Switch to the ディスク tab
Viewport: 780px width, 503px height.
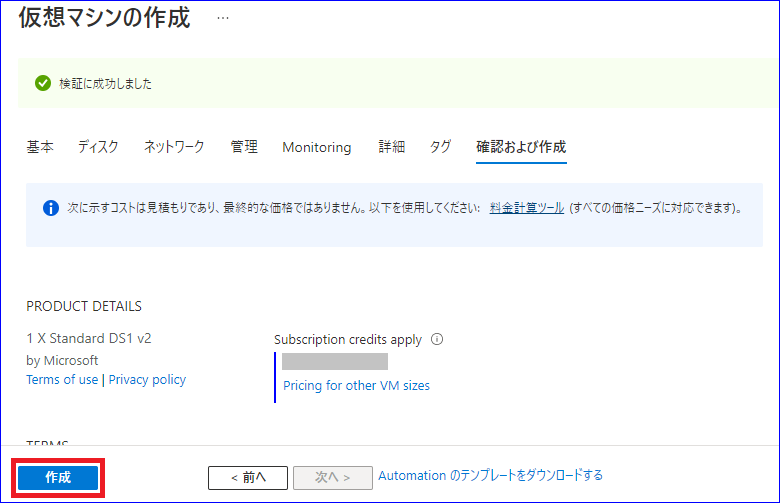[x=98, y=147]
